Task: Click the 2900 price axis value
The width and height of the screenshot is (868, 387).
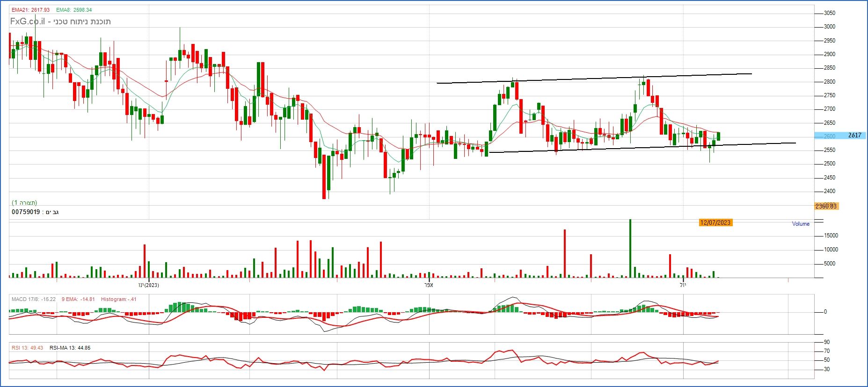Action: click(830, 54)
